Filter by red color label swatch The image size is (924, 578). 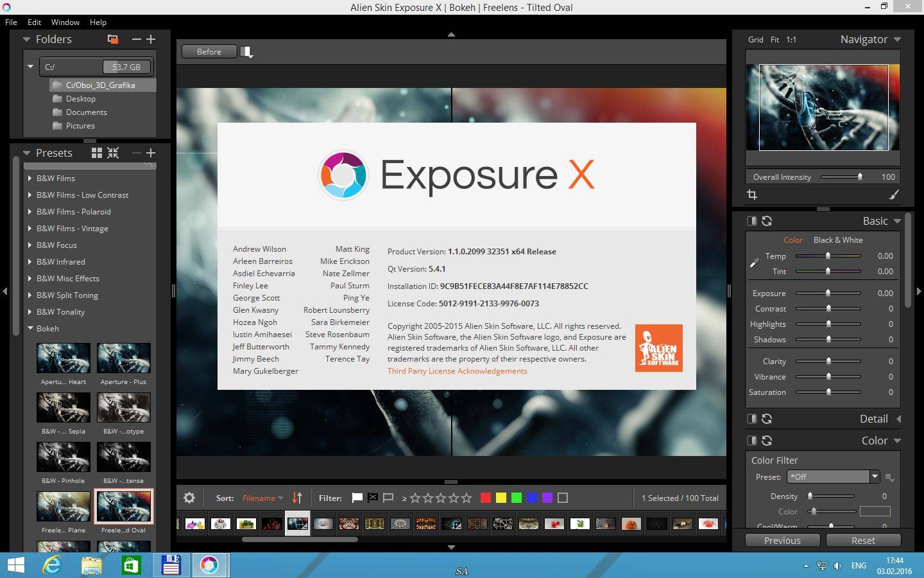click(486, 498)
